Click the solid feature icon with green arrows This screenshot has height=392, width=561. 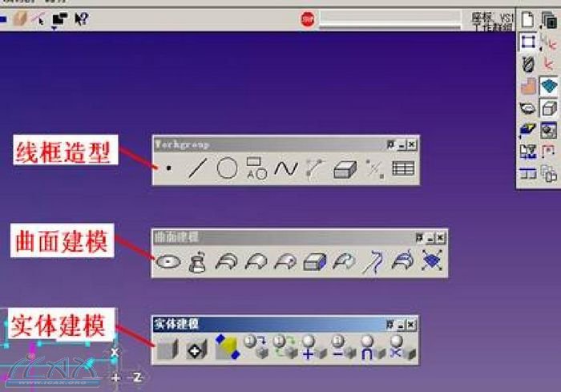point(285,347)
